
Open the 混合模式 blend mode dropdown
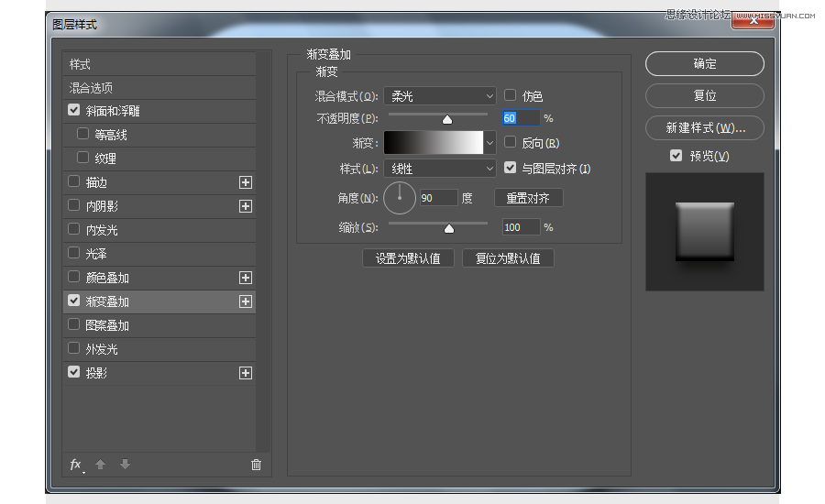coord(440,96)
